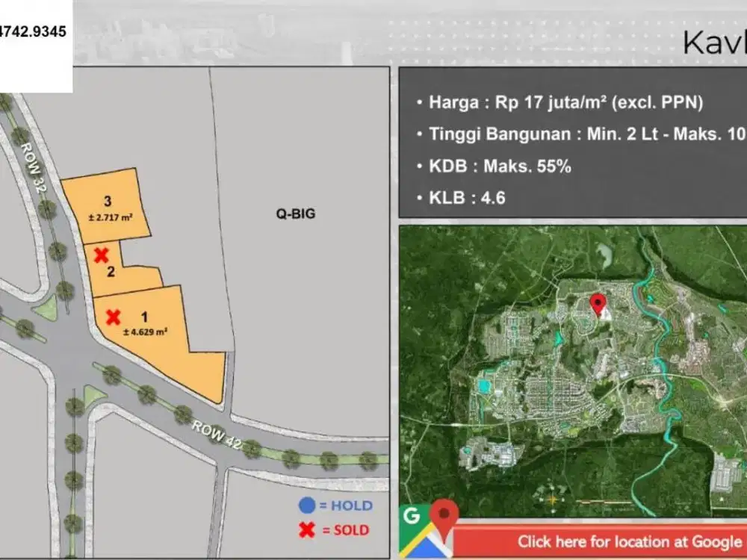Click the red SOLD X in the legend

pos(306,530)
